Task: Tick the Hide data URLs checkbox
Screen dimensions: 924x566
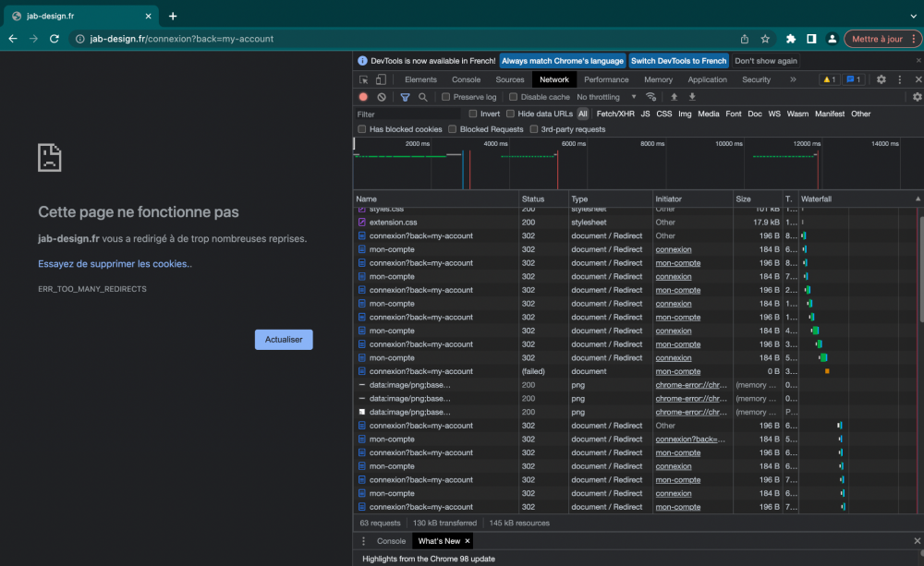Action: click(x=510, y=114)
